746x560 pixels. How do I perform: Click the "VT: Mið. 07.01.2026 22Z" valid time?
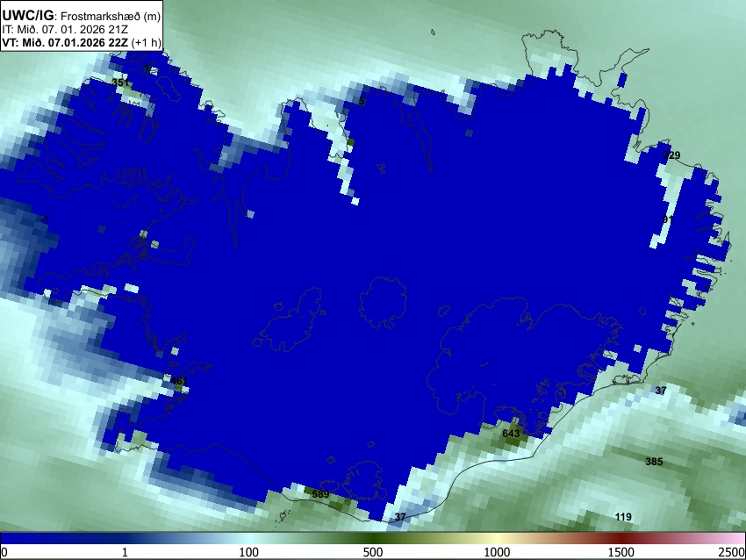point(65,42)
